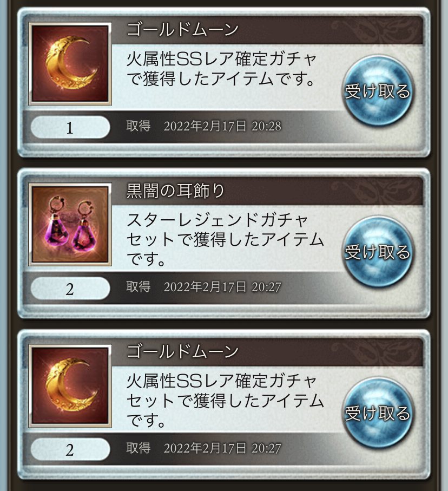Viewport: 448px width, 491px height.
Task: Tap the ゴールドムーン icon obtained at 20:28
Action: 70,63
